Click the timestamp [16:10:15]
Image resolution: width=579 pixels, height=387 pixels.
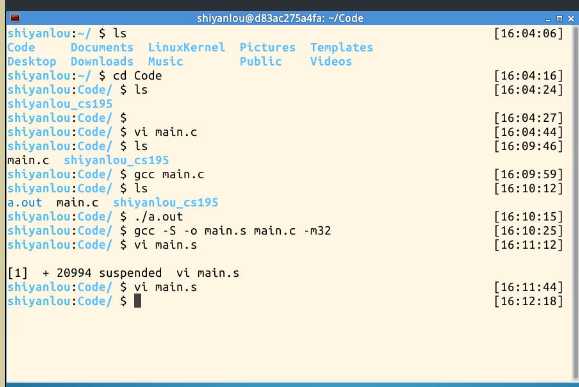click(528, 216)
